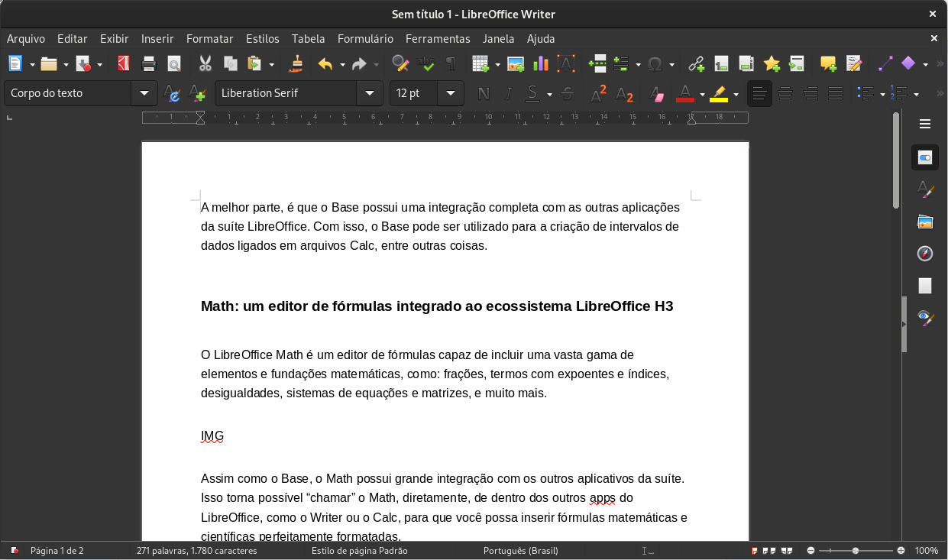948x560 pixels.
Task: Enable track changes recording
Action: tap(855, 63)
